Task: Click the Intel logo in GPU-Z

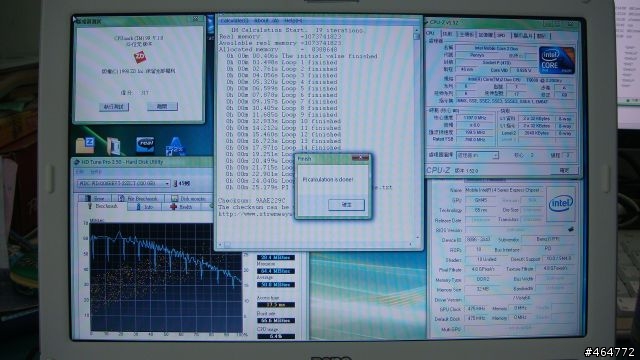Action: (561, 203)
